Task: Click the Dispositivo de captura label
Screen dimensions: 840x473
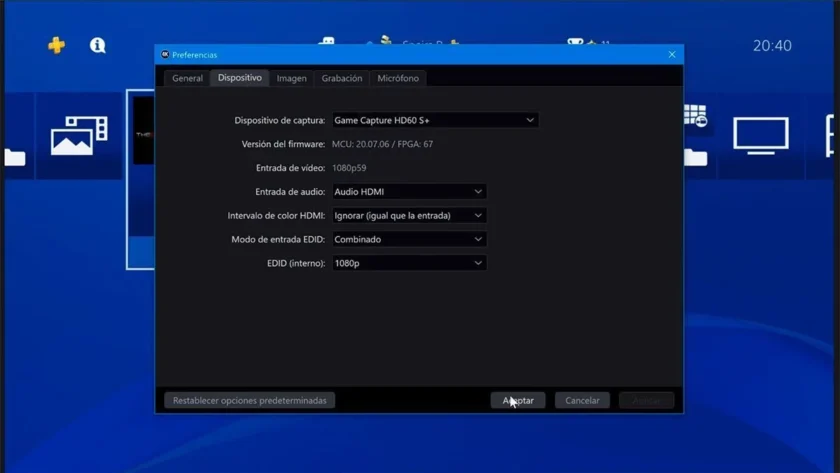Action: [280, 120]
